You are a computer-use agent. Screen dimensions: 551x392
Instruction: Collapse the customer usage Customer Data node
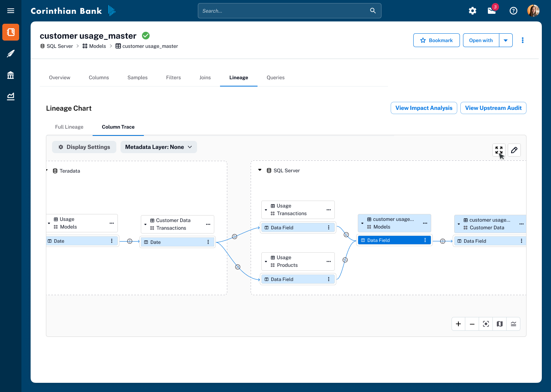[459, 224]
